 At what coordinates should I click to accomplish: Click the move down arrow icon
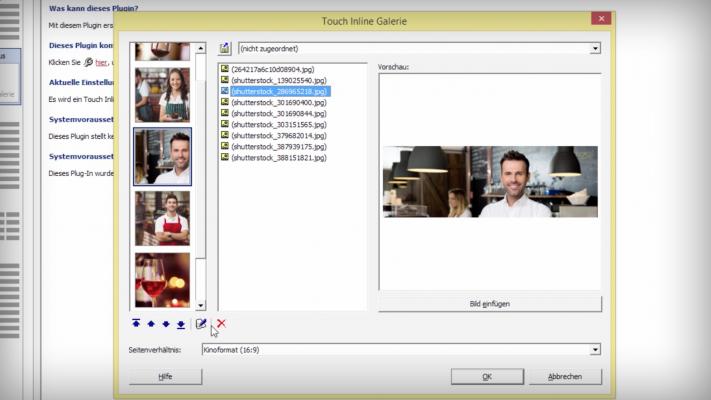pos(166,324)
